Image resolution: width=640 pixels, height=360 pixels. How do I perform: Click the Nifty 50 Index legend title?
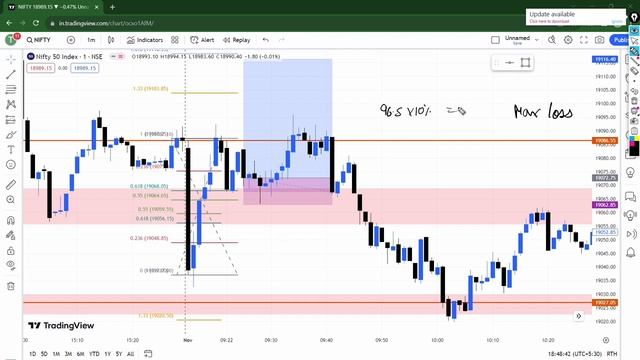coord(69,57)
